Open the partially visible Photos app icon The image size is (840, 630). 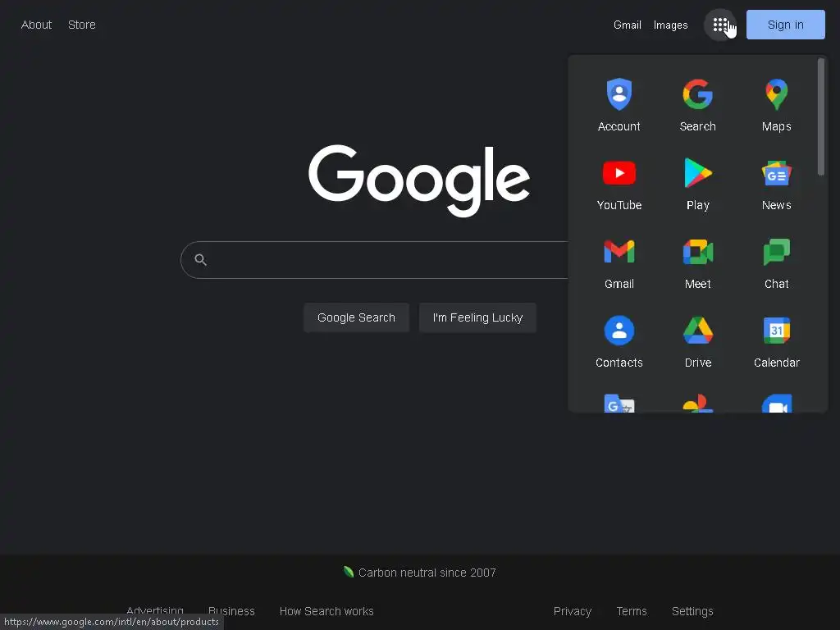pos(697,404)
